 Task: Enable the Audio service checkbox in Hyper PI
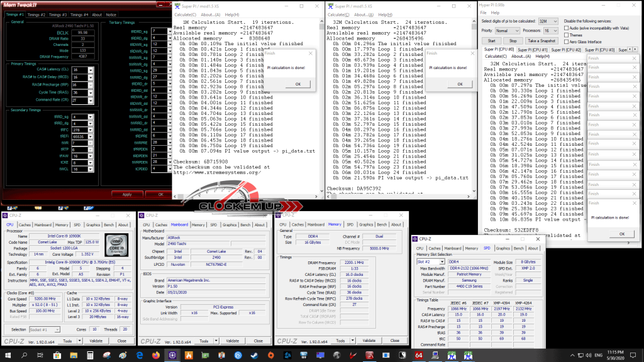(567, 28)
